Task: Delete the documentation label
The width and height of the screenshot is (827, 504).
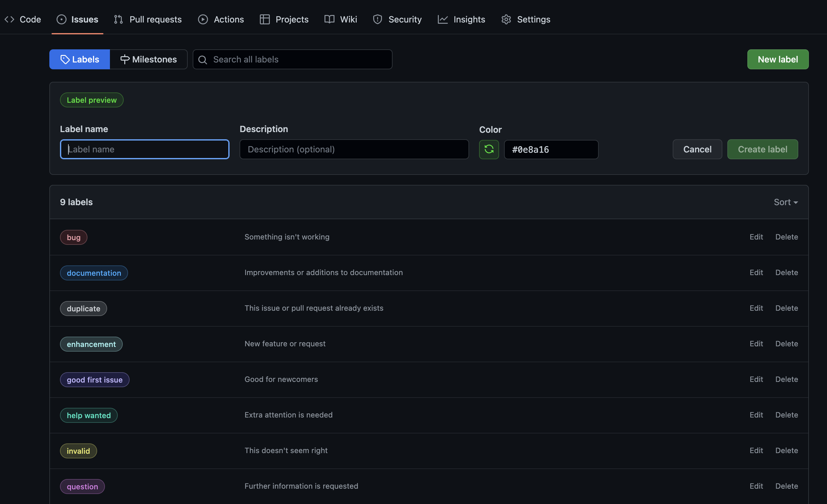Action: (786, 273)
